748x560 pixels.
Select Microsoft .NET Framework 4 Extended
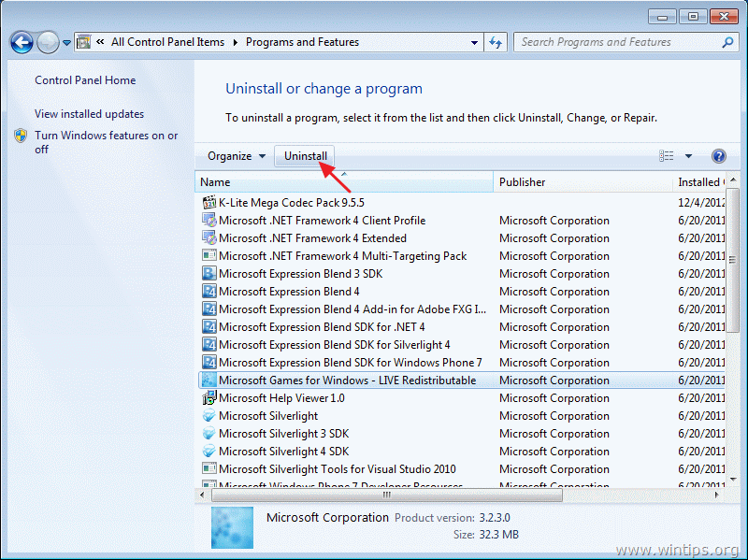312,238
